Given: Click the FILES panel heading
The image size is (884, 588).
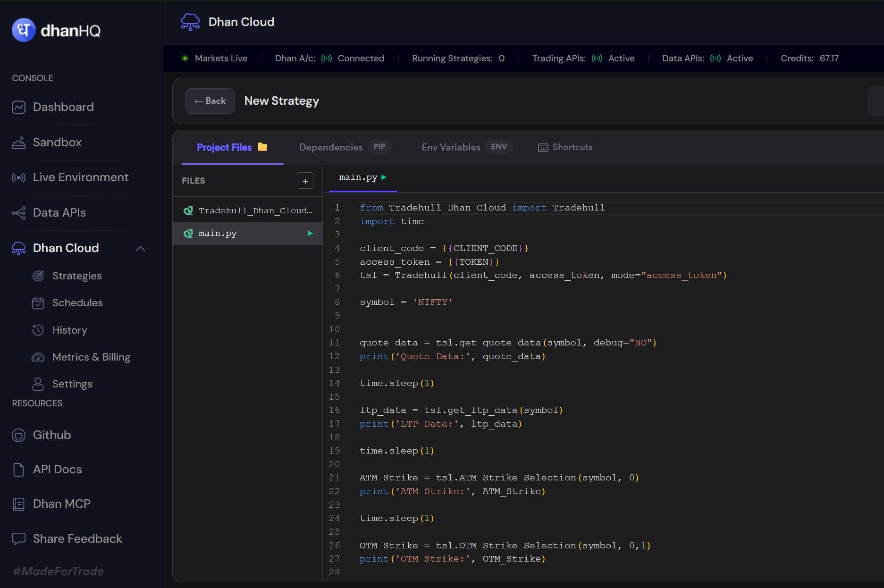Looking at the screenshot, I should point(194,181).
